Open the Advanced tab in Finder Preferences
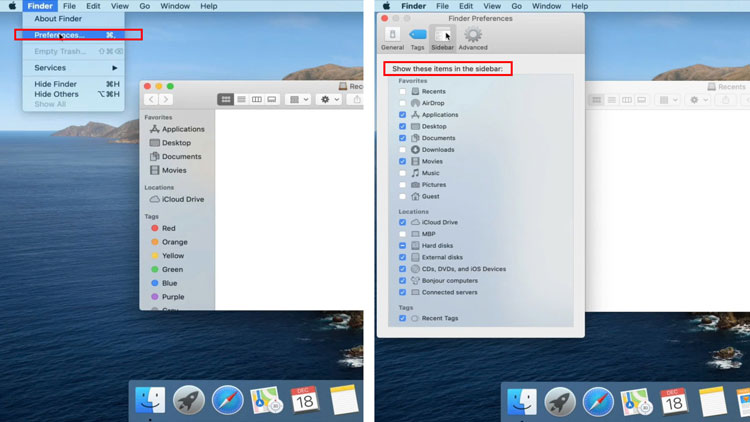This screenshot has width=750, height=422. point(473,38)
